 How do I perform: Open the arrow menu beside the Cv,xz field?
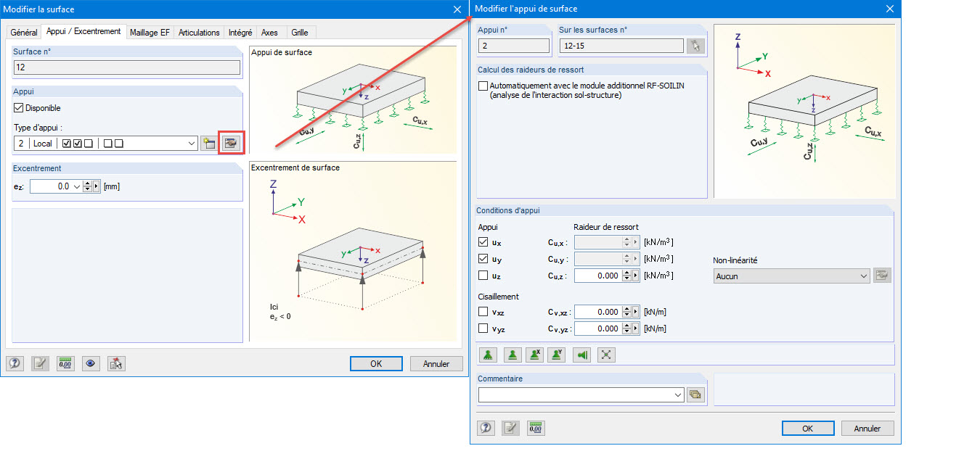pos(637,312)
